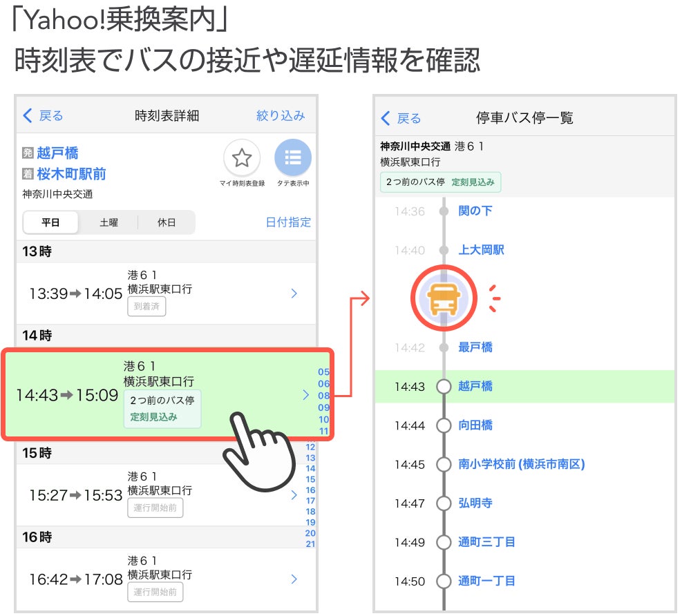Open arrival stop 桜木町駅前 link
Image resolution: width=691 pixels, height=616 pixels.
pyautogui.click(x=71, y=174)
